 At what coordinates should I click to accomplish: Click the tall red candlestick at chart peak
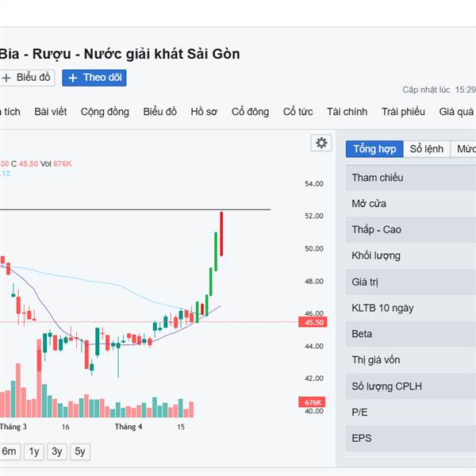tap(221, 234)
